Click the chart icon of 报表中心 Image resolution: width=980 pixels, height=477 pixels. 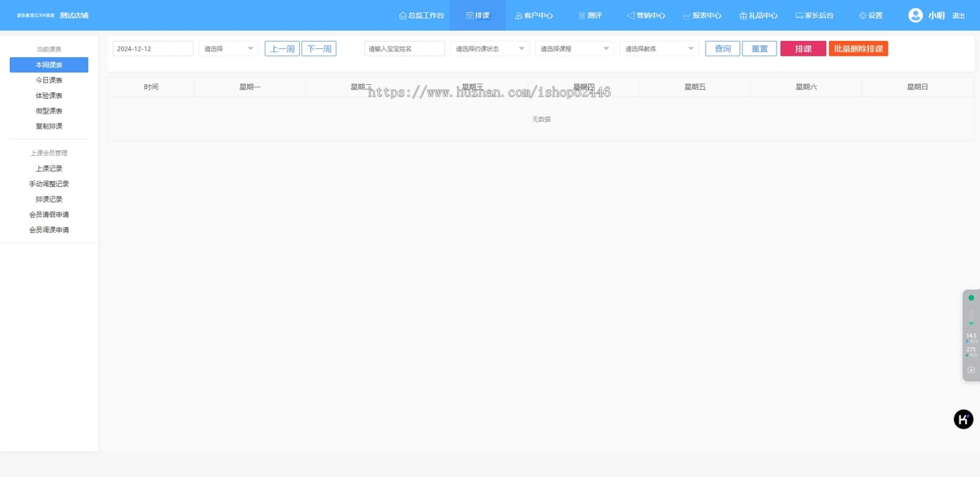687,16
